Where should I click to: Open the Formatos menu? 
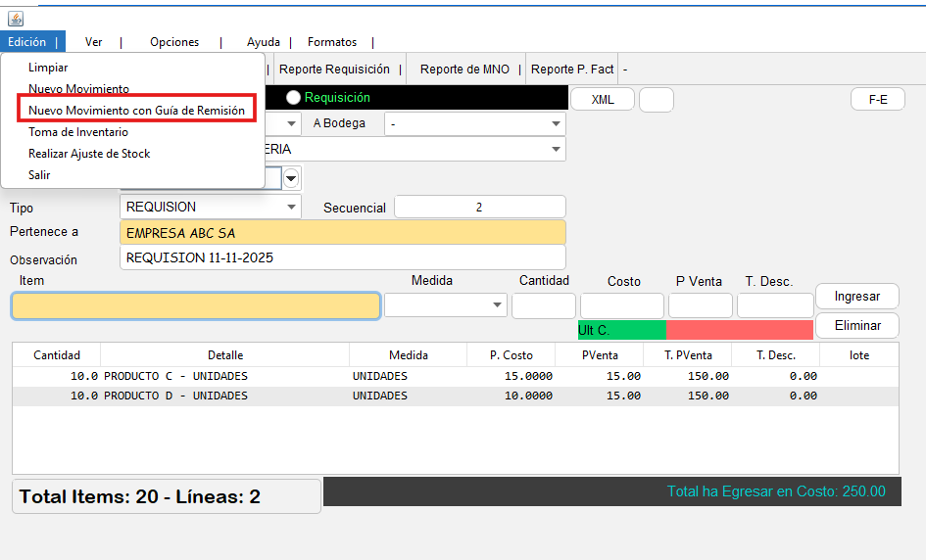click(332, 42)
